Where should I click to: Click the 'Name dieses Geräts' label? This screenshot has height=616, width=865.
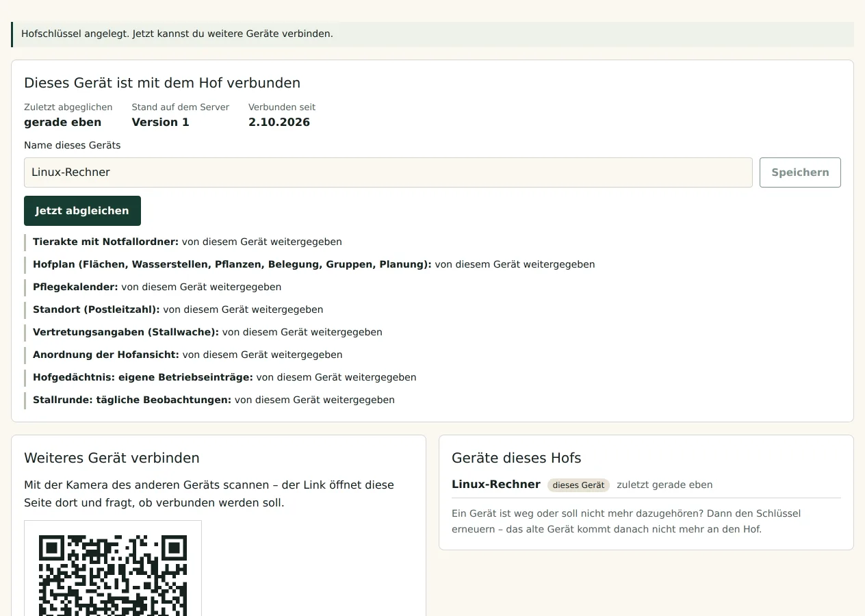click(x=73, y=145)
